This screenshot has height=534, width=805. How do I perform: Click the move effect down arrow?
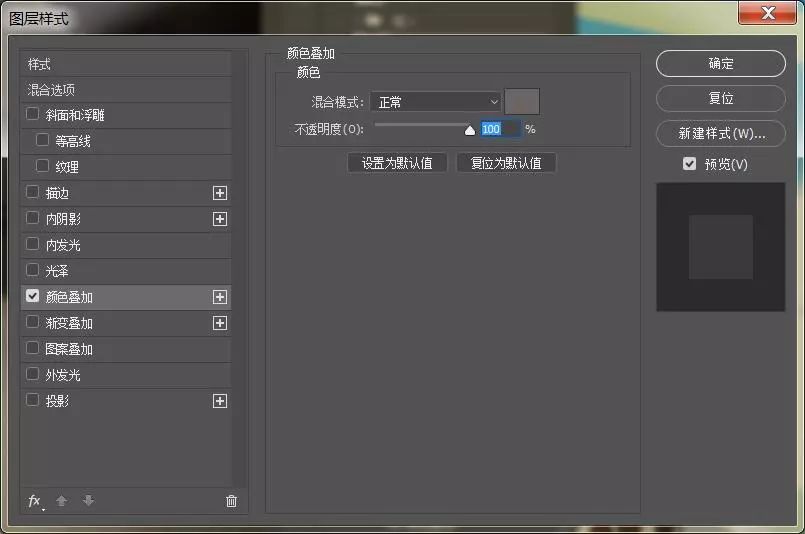pos(88,501)
